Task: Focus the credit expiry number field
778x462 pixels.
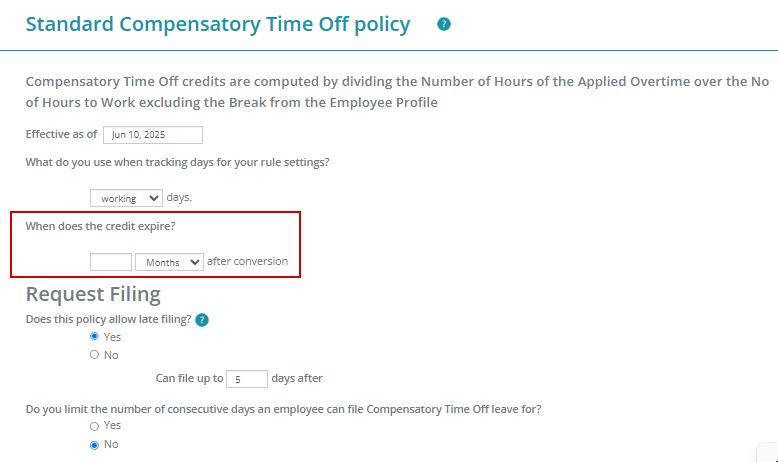Action: (x=111, y=262)
